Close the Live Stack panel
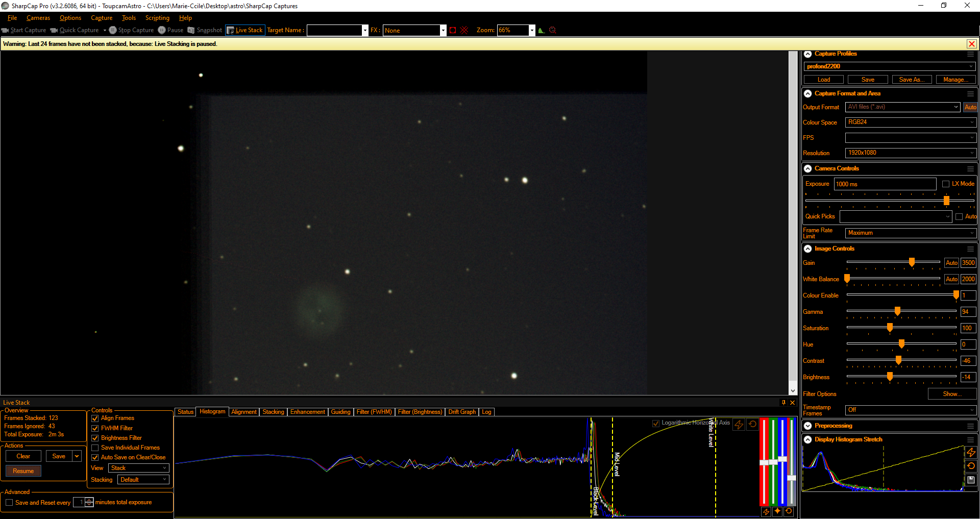This screenshot has width=980, height=519. (793, 403)
